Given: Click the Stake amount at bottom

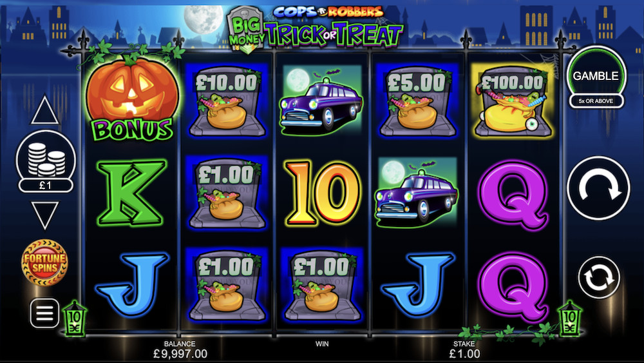Looking at the screenshot, I should (x=464, y=353).
